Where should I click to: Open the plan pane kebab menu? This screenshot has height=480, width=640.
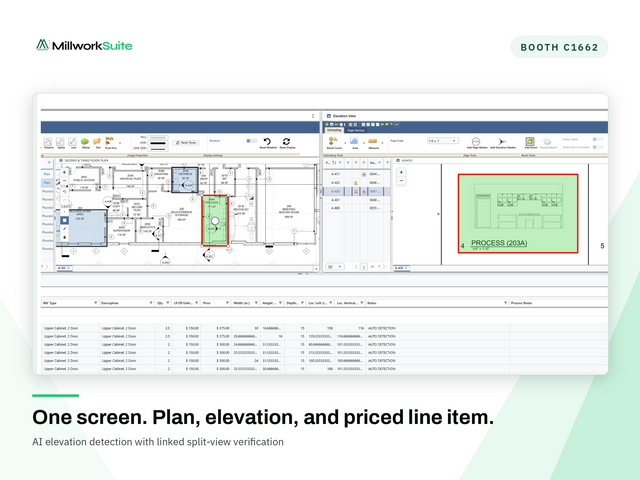[x=313, y=116]
